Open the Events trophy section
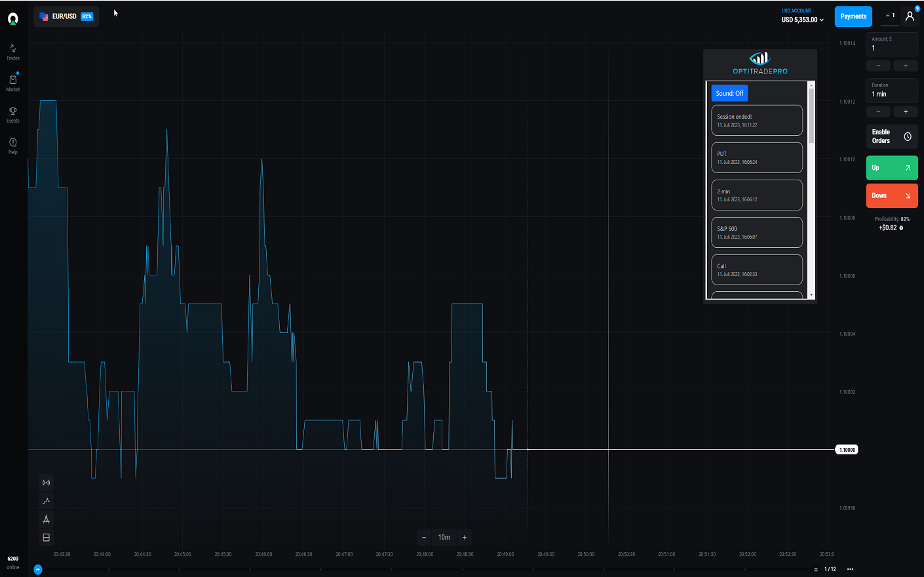924x577 pixels. coord(13,115)
